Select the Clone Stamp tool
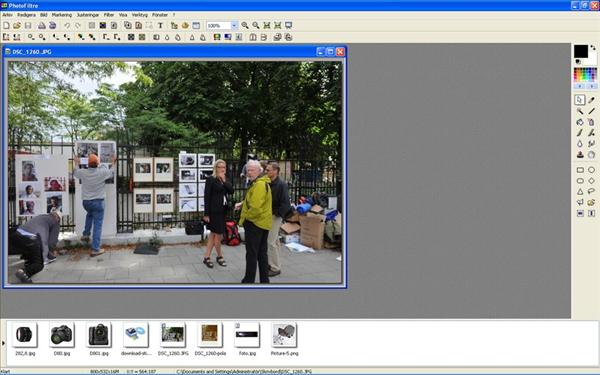Image resolution: width=600 pixels, height=375 pixels. tap(580, 155)
